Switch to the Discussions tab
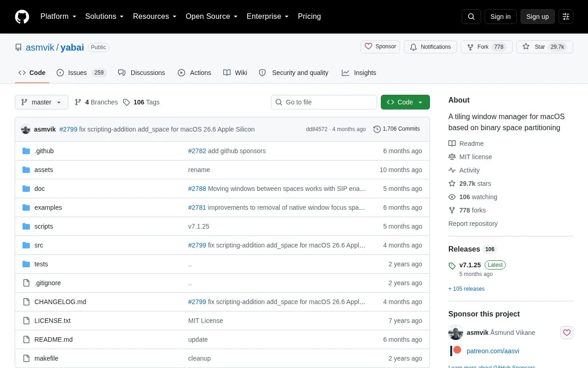 pos(141,73)
